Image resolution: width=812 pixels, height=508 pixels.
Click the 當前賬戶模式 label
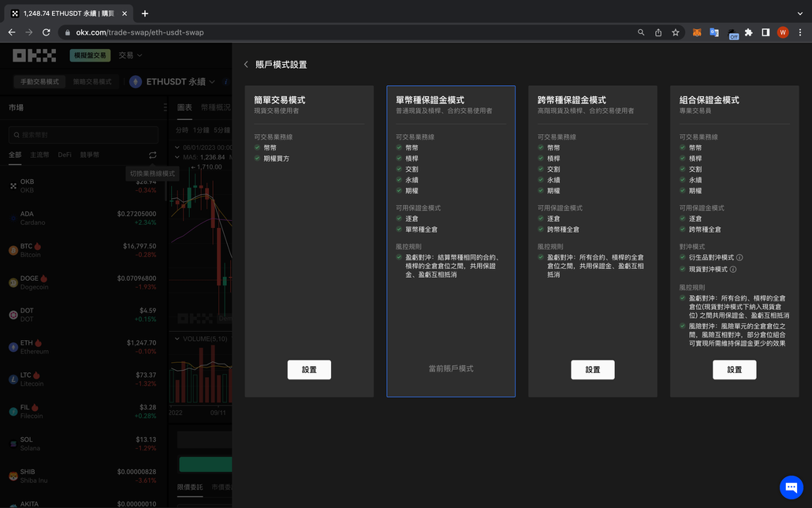click(x=451, y=368)
